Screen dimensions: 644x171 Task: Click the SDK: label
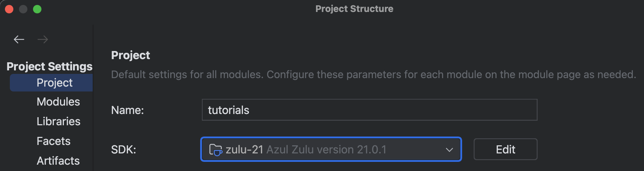pyautogui.click(x=124, y=150)
